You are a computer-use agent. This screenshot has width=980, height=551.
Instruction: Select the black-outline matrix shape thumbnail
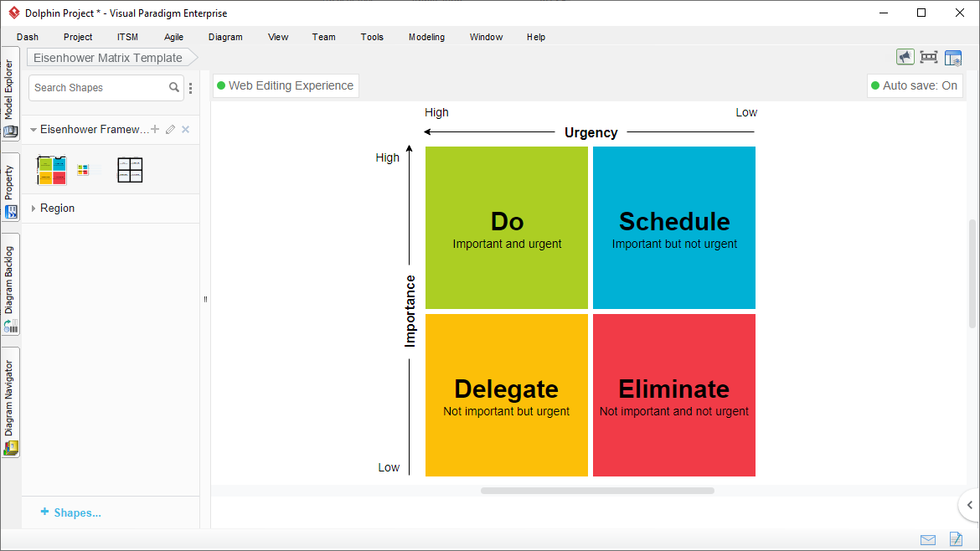pos(130,170)
